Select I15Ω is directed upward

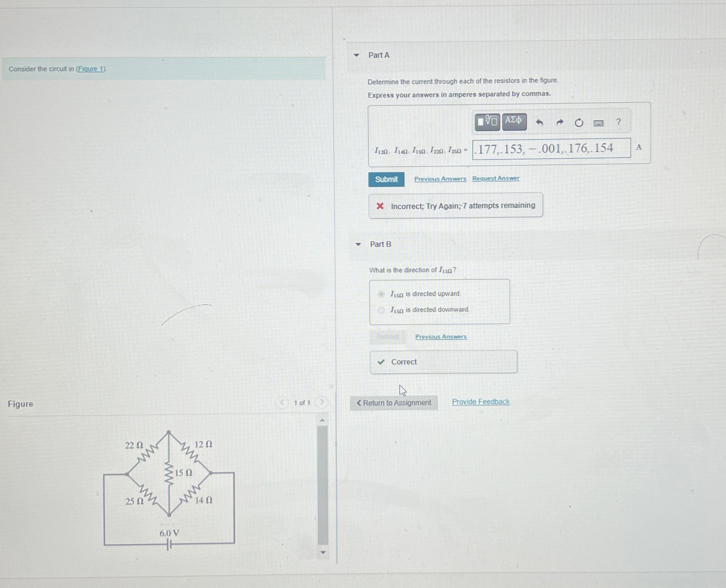[381, 294]
